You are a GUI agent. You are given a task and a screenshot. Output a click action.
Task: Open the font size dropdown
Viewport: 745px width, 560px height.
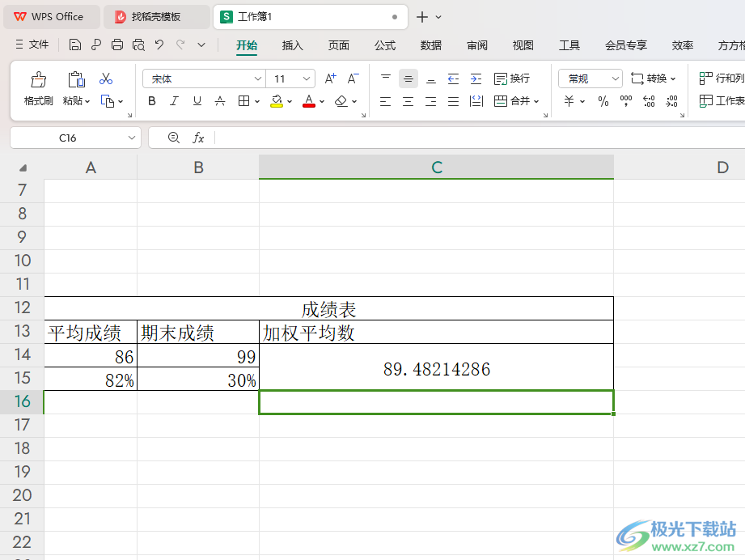(307, 79)
